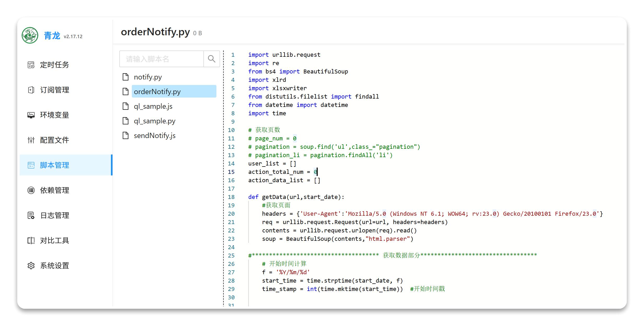Click line number 15 in gutter
Image resolution: width=644 pixels, height=326 pixels.
[231, 172]
